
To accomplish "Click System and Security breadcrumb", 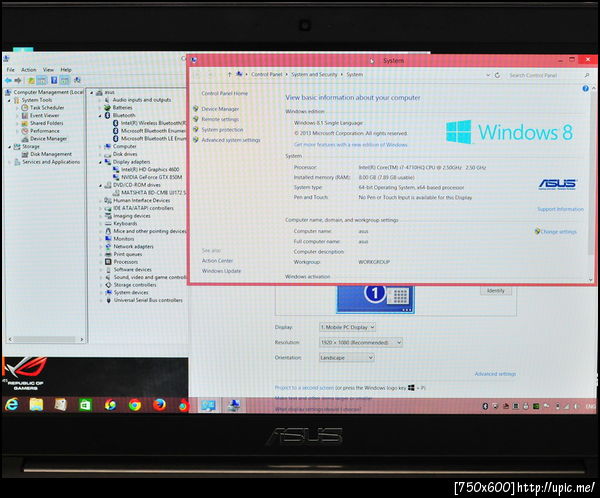I will tap(314, 75).
